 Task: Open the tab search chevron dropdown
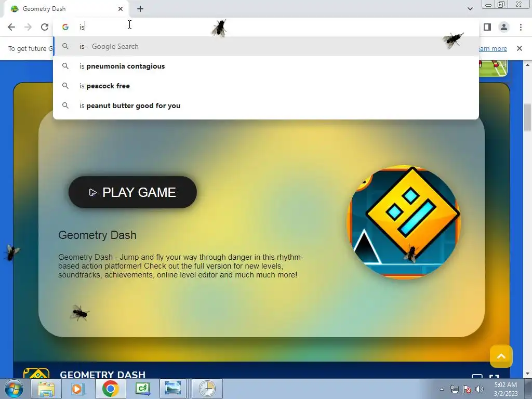(470, 9)
